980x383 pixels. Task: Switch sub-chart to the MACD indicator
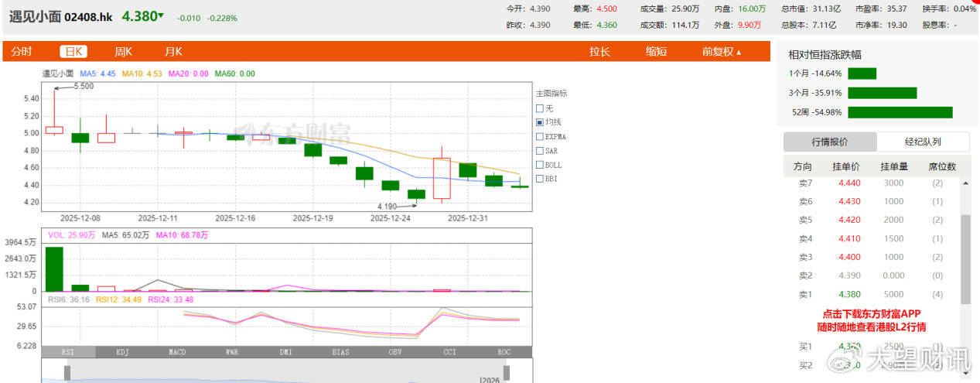pyautogui.click(x=177, y=352)
